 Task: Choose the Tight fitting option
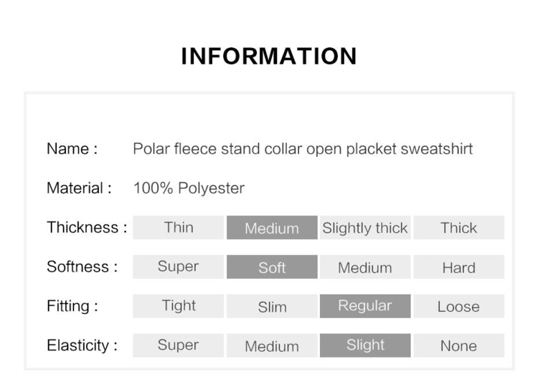click(x=179, y=306)
